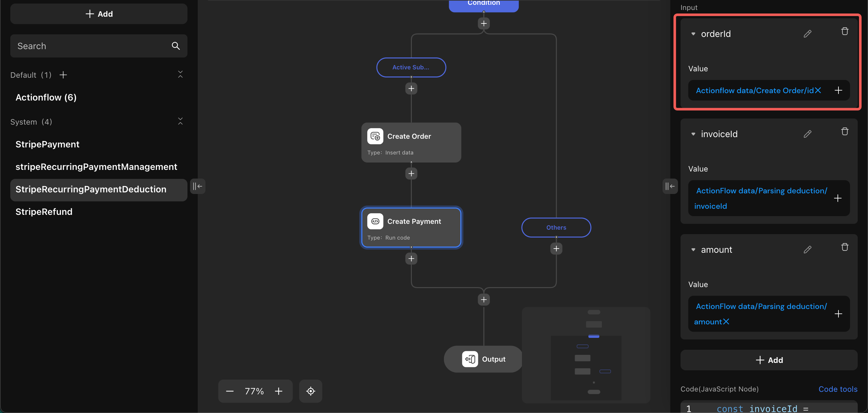Edit the amount input name
868x413 pixels.
pyautogui.click(x=807, y=250)
